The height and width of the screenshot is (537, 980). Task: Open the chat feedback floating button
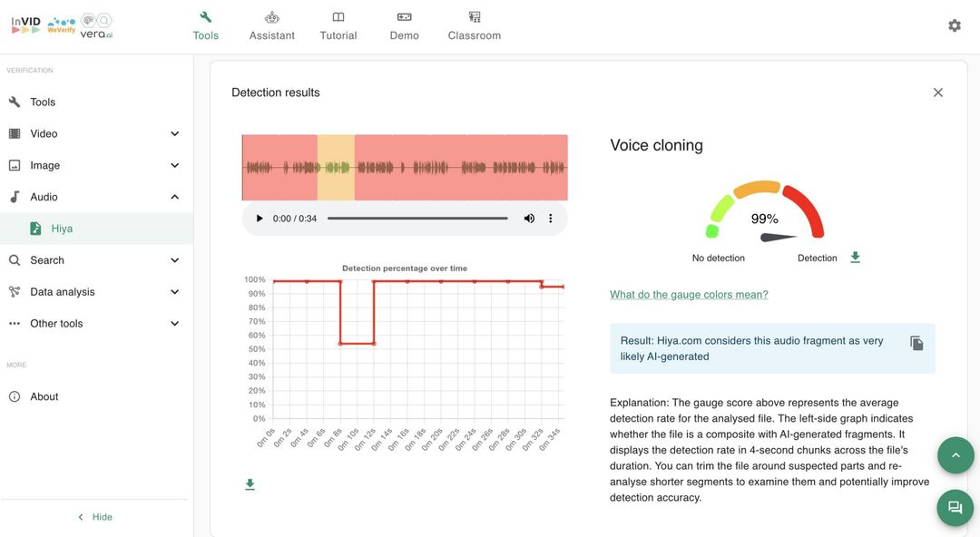tap(955, 508)
